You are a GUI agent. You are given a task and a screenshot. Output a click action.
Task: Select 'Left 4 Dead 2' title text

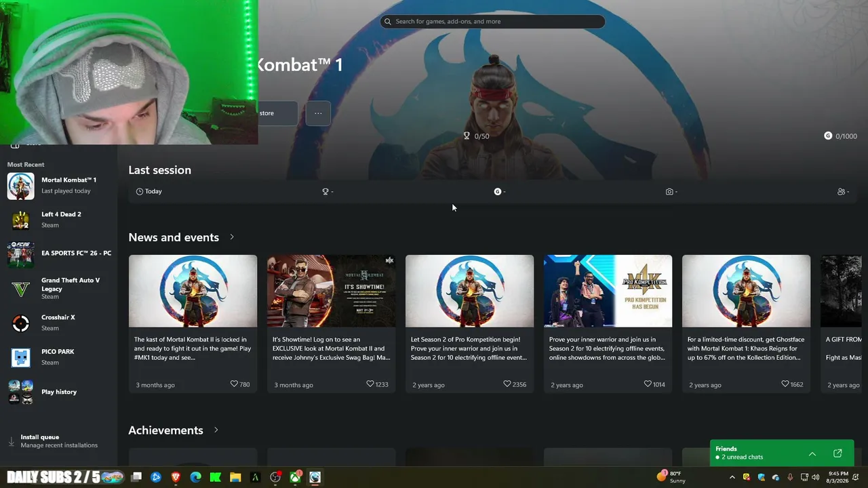(61, 214)
